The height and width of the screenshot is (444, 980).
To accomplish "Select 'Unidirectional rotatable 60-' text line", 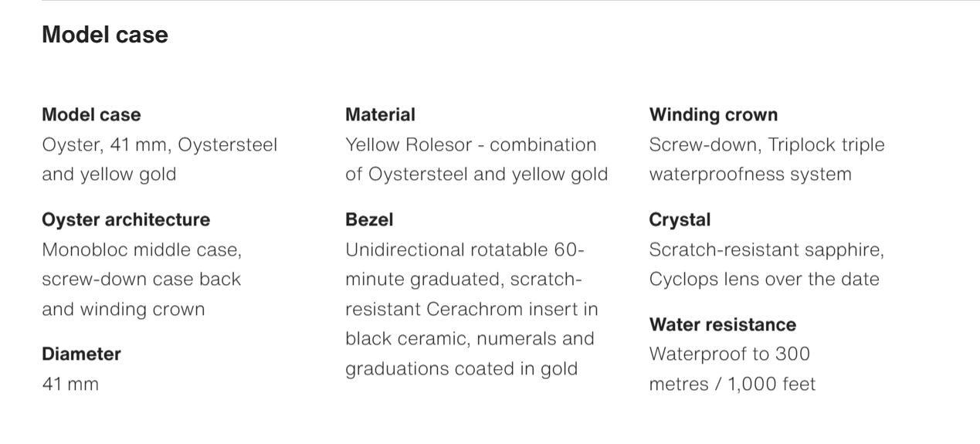I will coord(465,250).
